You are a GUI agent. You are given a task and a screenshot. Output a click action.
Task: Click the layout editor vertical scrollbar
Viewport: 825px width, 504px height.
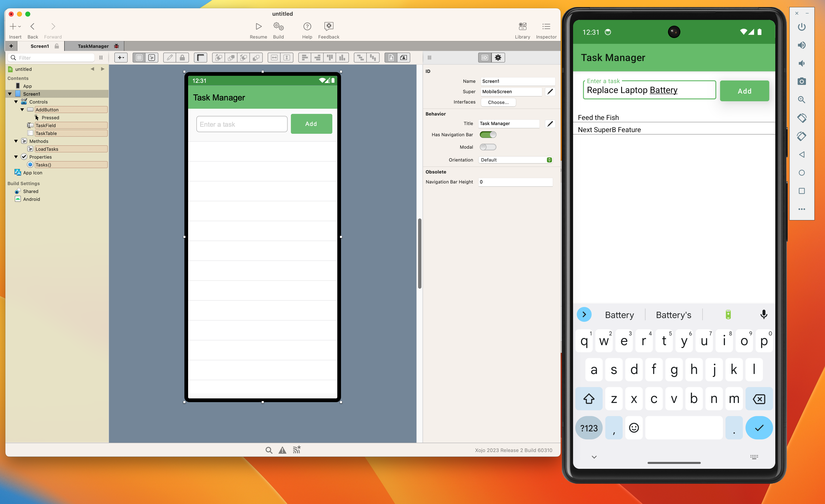pos(420,253)
